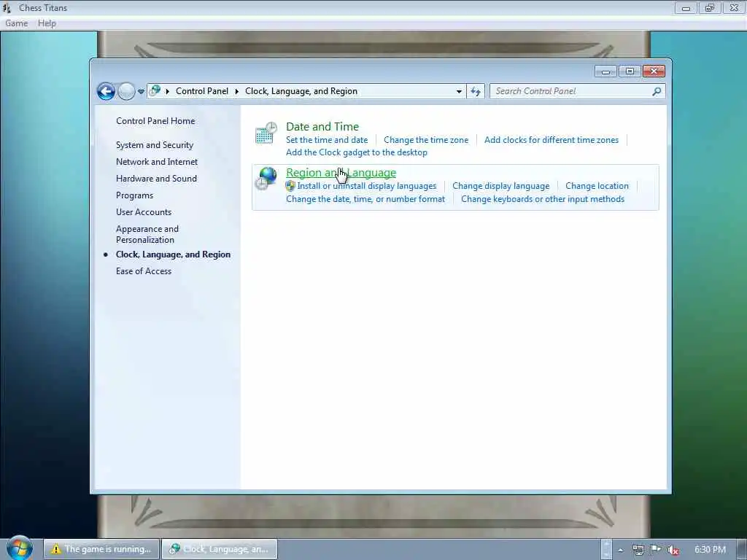Open the Game menu in Chess Titans
Viewport: 747px width, 560px height.
(16, 23)
